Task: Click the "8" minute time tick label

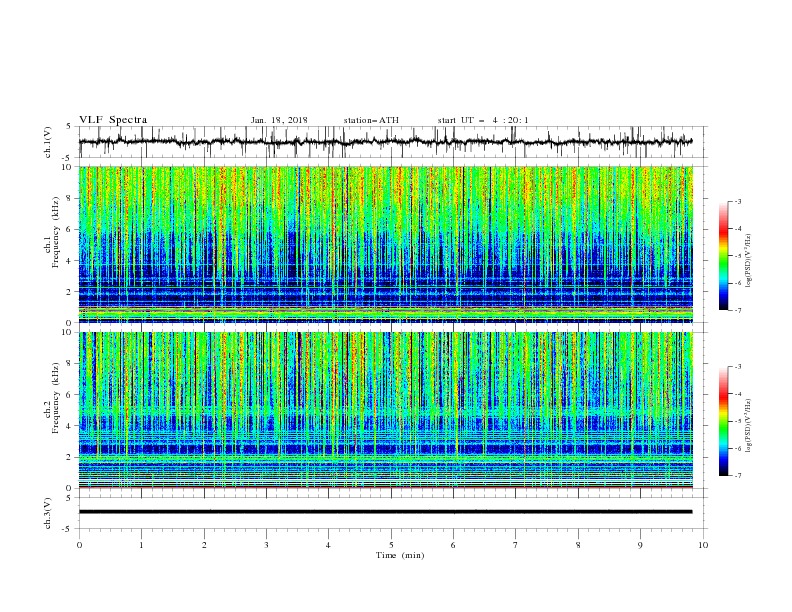Action: click(578, 545)
